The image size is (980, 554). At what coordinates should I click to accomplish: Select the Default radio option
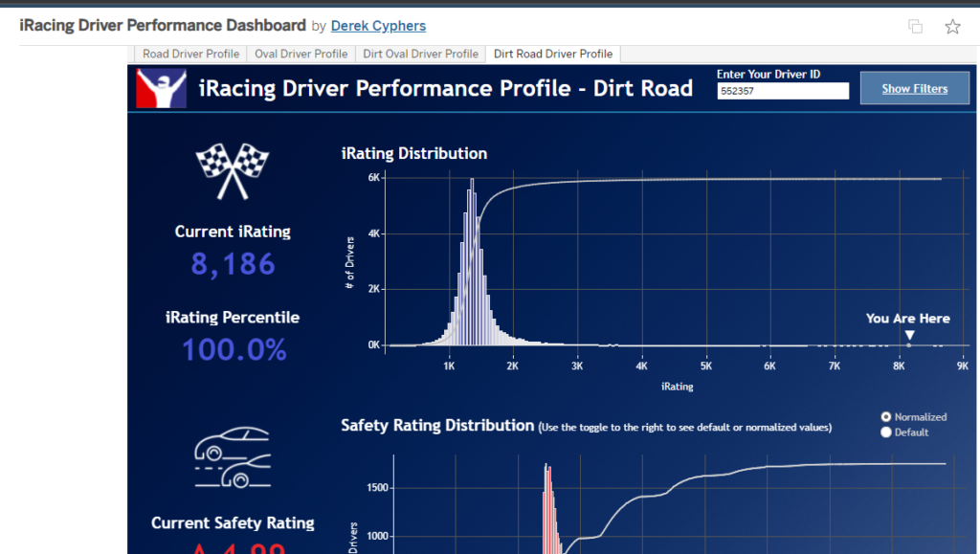(x=886, y=432)
